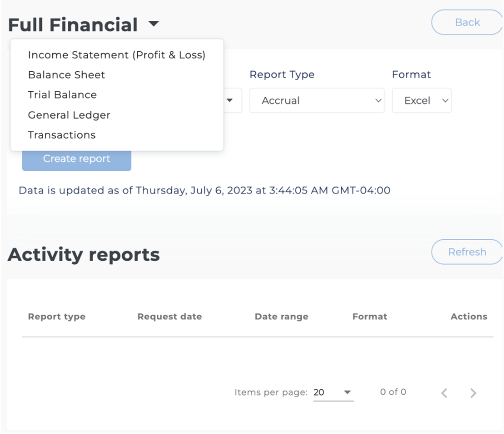Choose Balance Sheet from the report menu
This screenshot has width=504, height=434.
pos(66,75)
